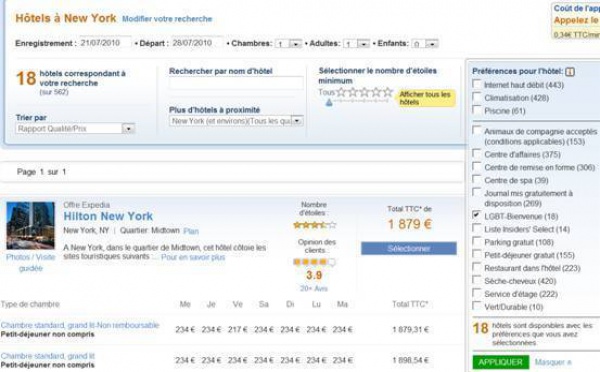Screen dimensions: 600x372
Task: Click the Rechercher par nom d'hôtel field
Action: click(236, 83)
